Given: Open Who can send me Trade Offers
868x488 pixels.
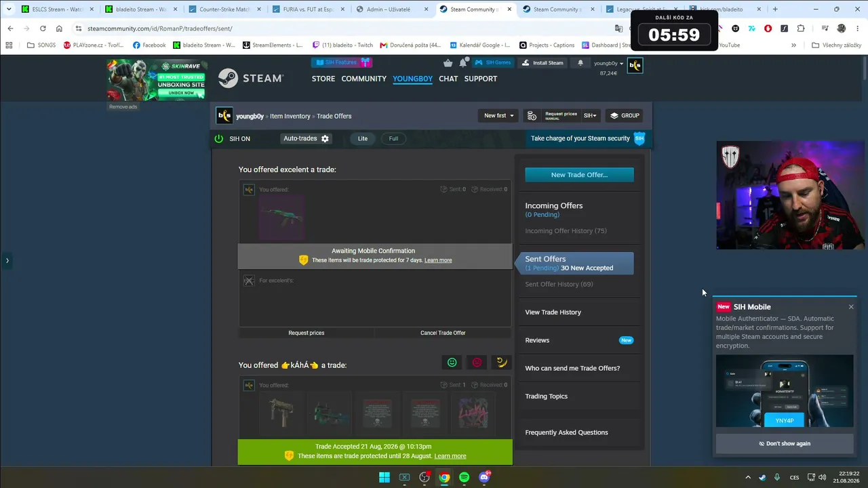Looking at the screenshot, I should 572,368.
